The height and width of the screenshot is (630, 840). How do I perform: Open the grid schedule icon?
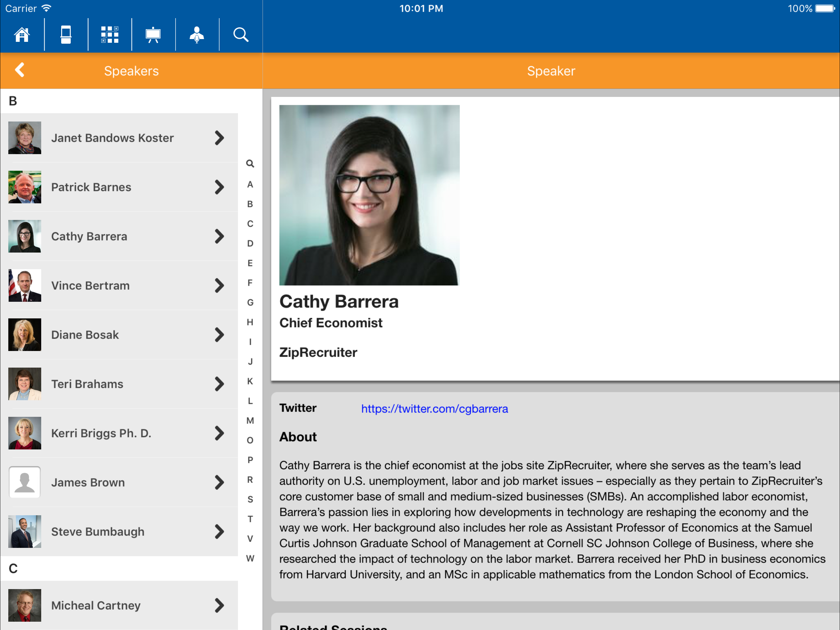(x=110, y=34)
